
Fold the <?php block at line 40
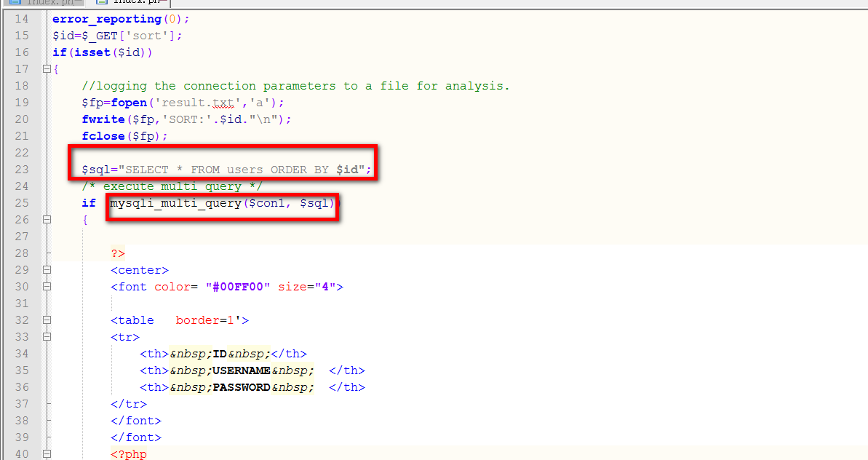point(47,454)
